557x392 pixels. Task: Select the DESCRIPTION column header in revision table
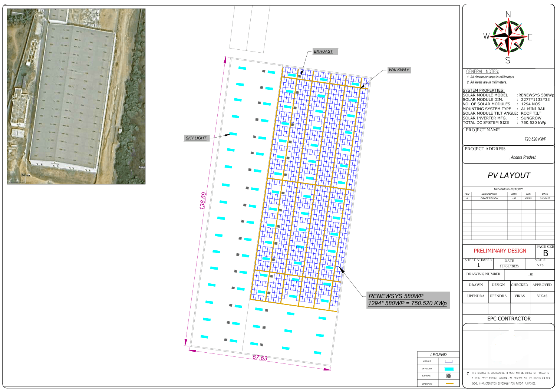coord(490,194)
